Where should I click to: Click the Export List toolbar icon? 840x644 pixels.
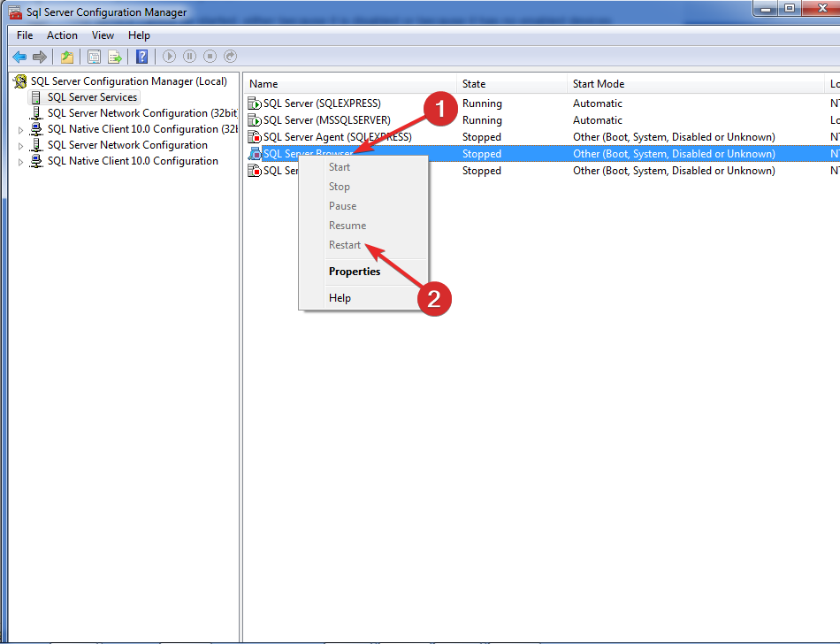115,57
